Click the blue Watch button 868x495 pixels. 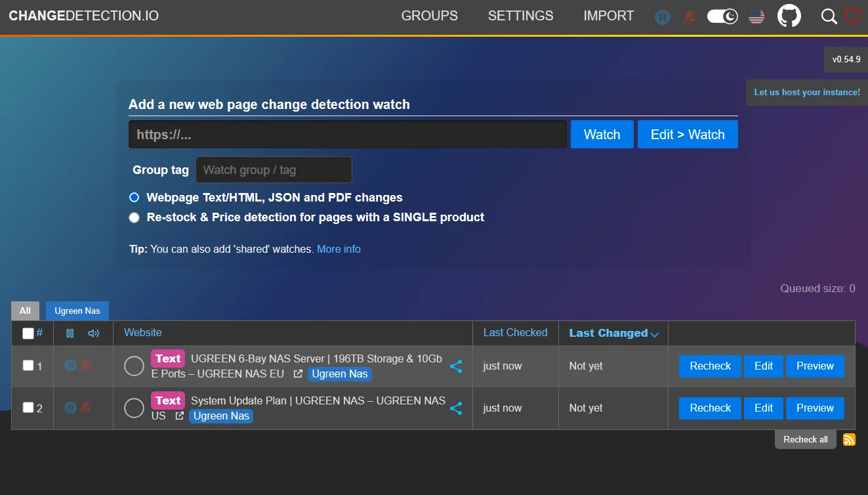coord(602,135)
